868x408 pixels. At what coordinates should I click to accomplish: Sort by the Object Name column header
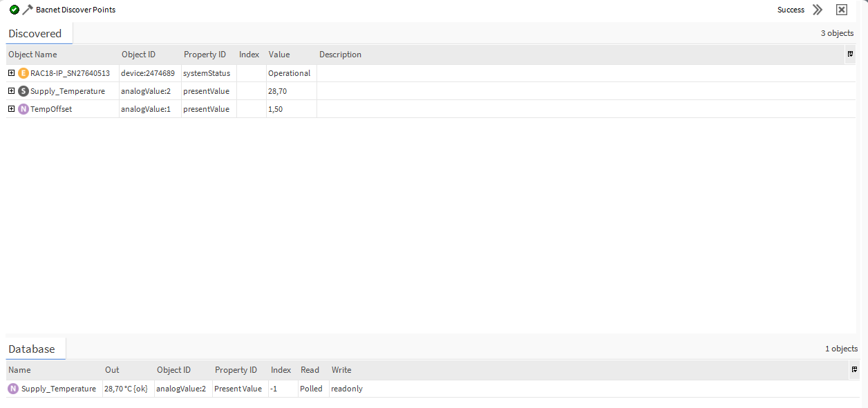(32, 55)
